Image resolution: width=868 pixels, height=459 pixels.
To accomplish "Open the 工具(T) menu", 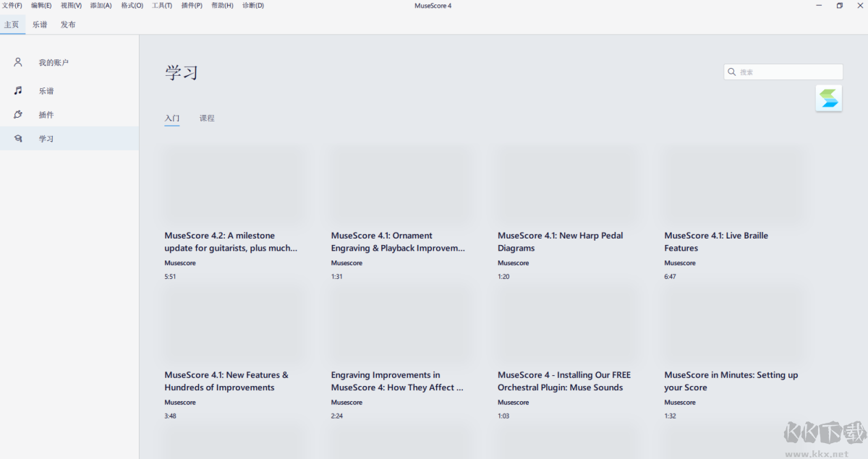I will click(162, 6).
